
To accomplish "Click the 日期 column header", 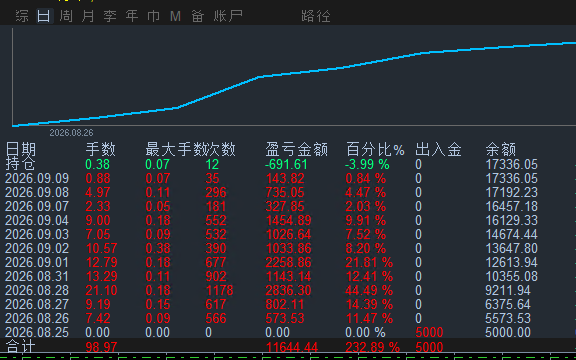I will (21, 150).
